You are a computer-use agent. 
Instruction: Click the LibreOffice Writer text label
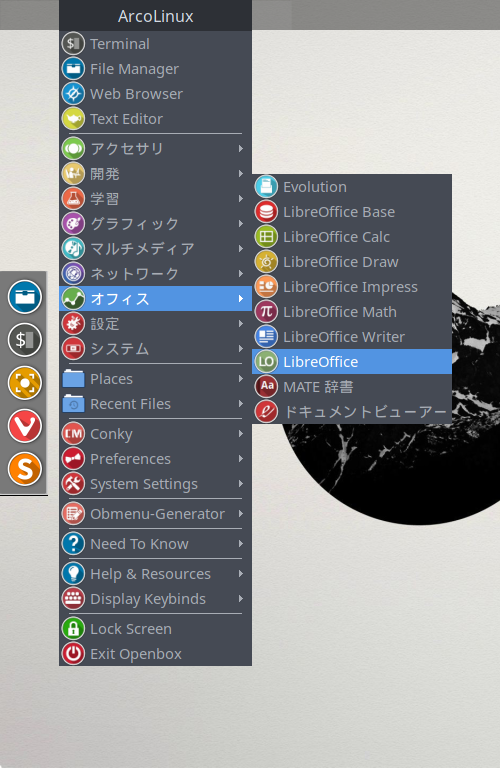[x=344, y=336]
